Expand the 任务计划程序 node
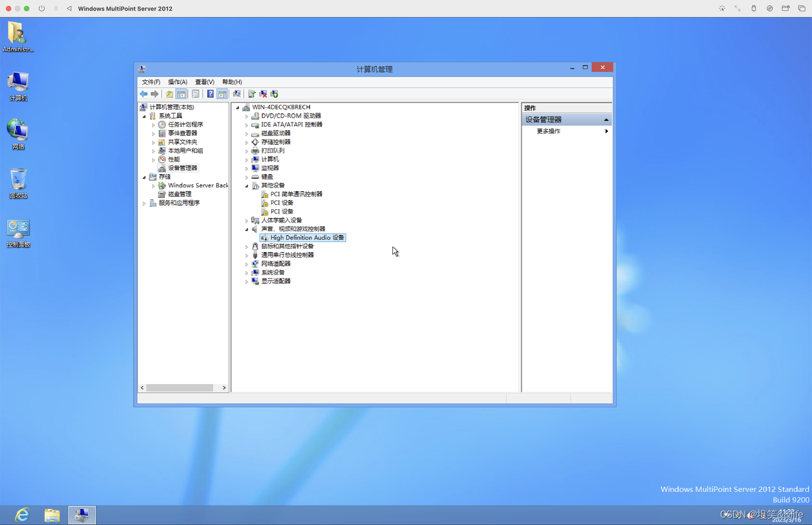The width and height of the screenshot is (812, 525). pyautogui.click(x=153, y=125)
